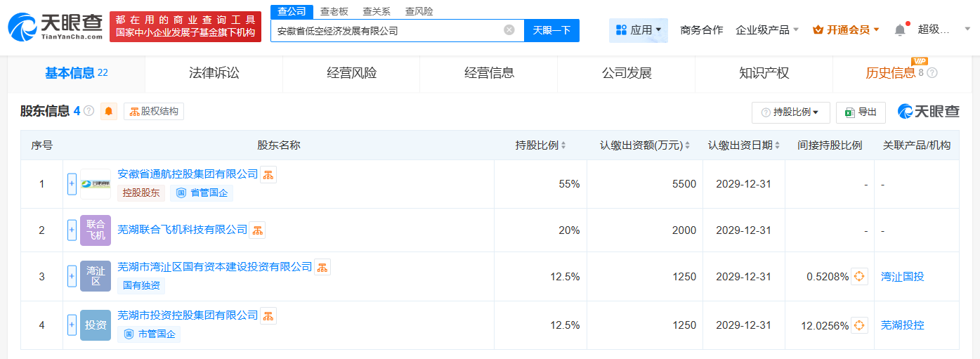This screenshot has width=980, height=359.
Task: Click the 股权结构 button
Action: coord(154,111)
